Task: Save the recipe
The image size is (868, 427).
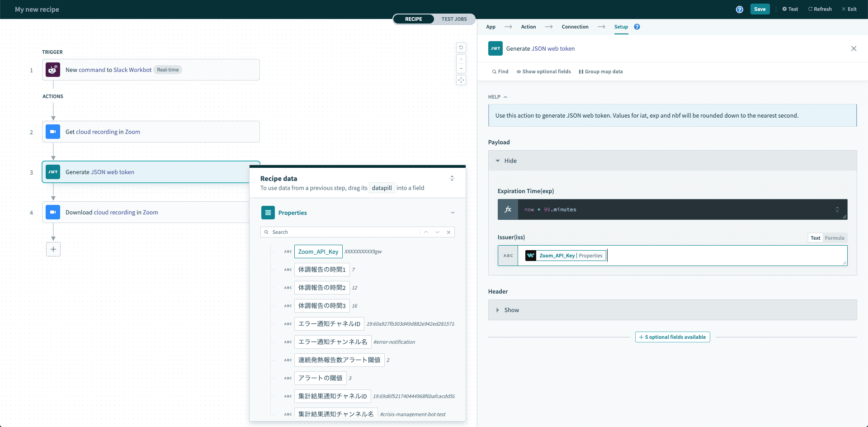Action: pos(760,9)
